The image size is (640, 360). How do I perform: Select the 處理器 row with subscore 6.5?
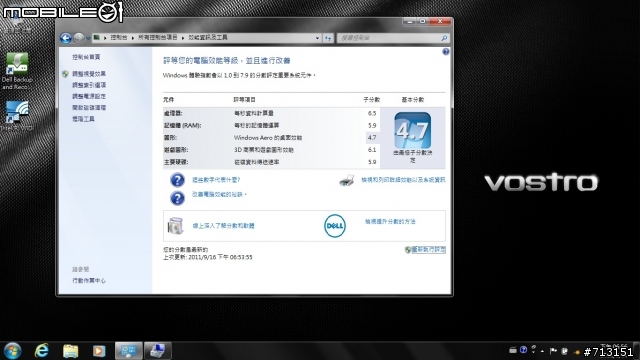pos(271,113)
